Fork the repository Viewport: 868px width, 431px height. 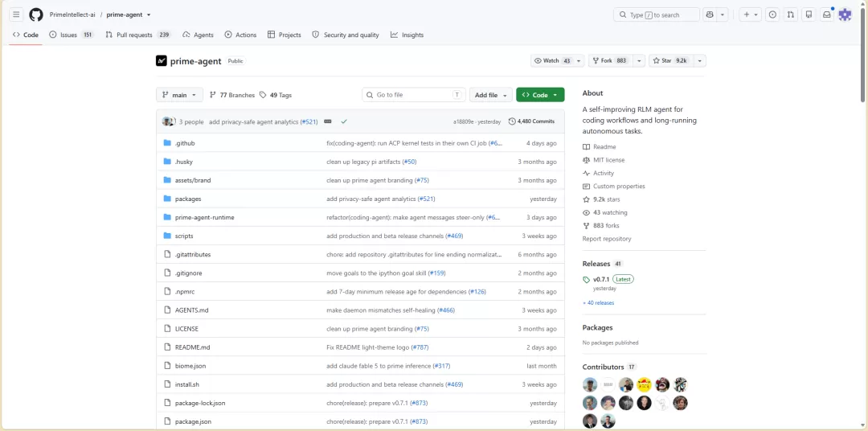[611, 61]
